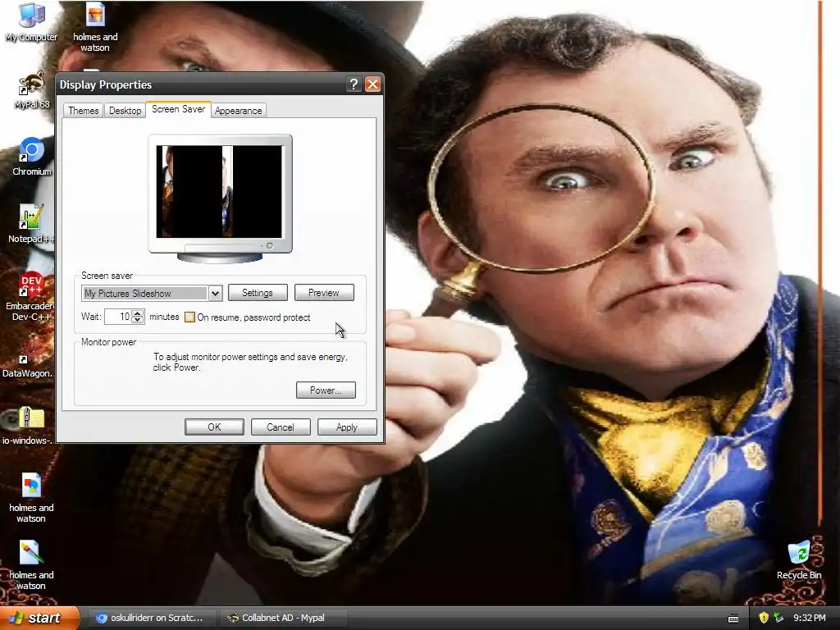Switch to the Appearance tab

(x=239, y=111)
